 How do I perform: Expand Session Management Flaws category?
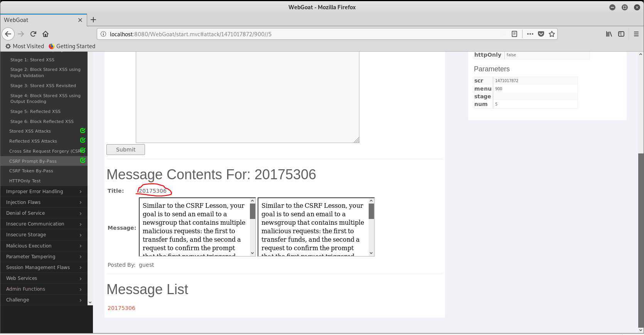pyautogui.click(x=44, y=268)
